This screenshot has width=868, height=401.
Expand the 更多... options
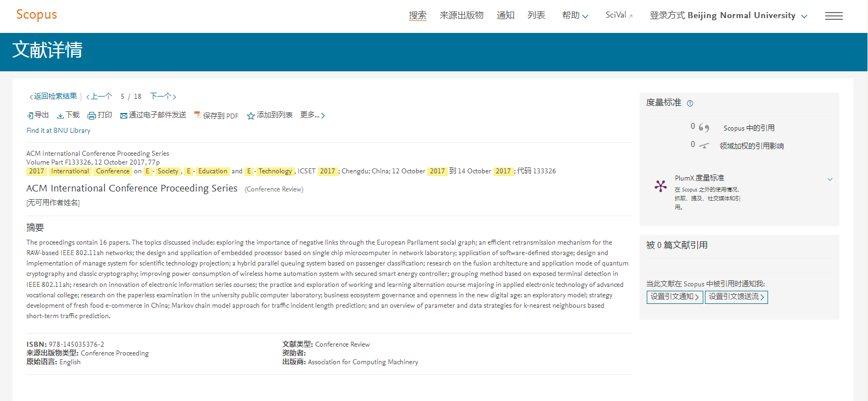coord(312,115)
